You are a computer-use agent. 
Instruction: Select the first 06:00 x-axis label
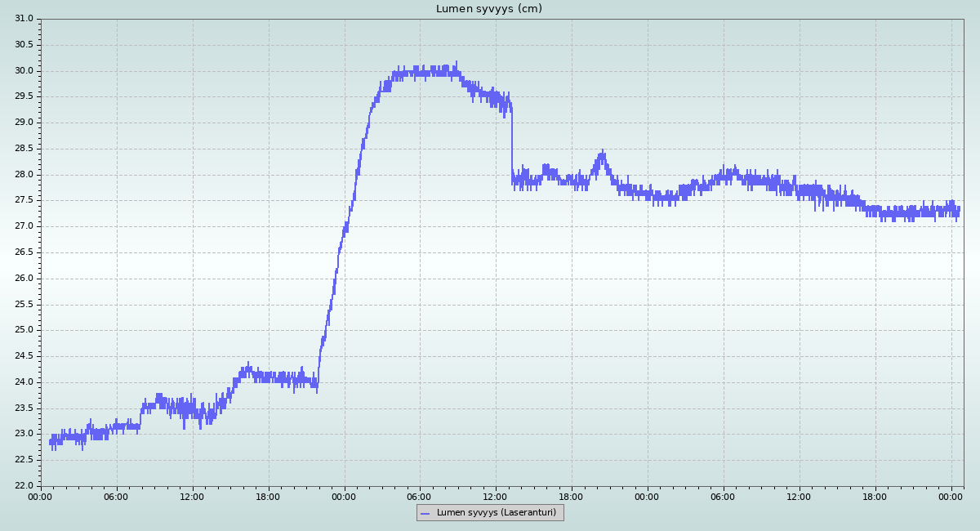pyautogui.click(x=117, y=496)
